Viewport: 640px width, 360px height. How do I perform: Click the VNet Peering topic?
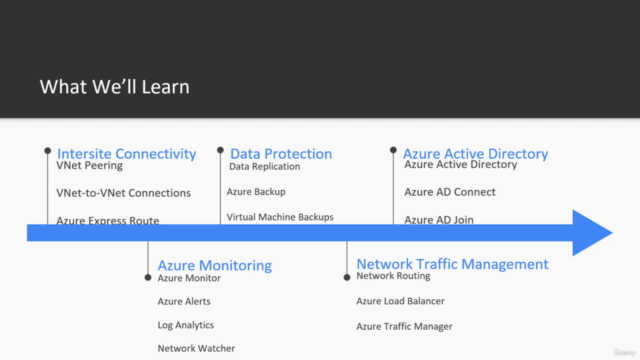89,165
